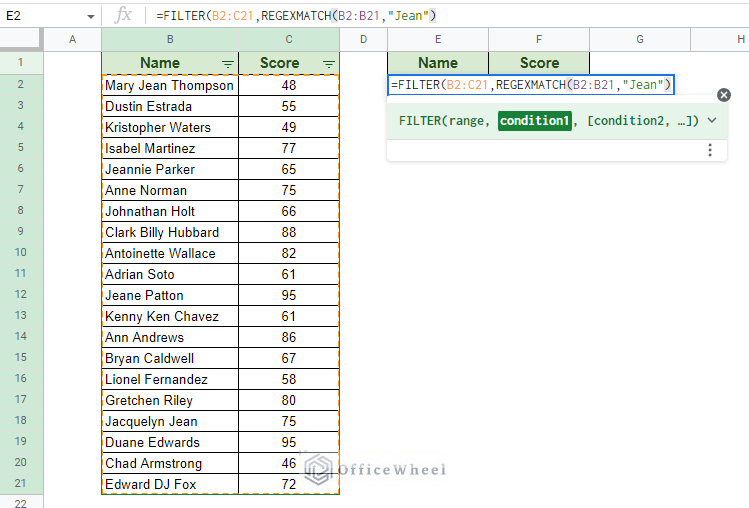Select score 48 in row 2
The width and height of the screenshot is (749, 508).
coord(289,85)
